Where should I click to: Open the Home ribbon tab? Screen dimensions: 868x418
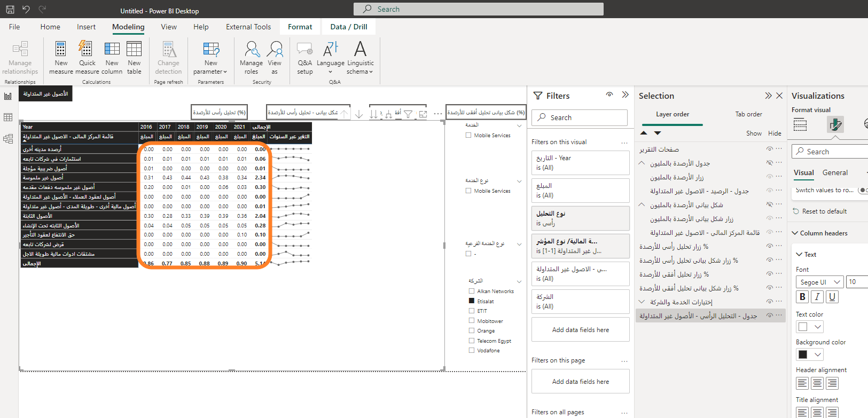pyautogui.click(x=50, y=27)
